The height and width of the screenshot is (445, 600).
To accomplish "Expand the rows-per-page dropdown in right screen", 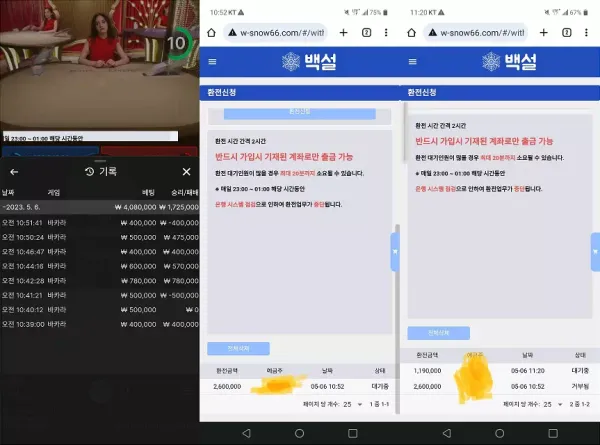I will pos(553,404).
